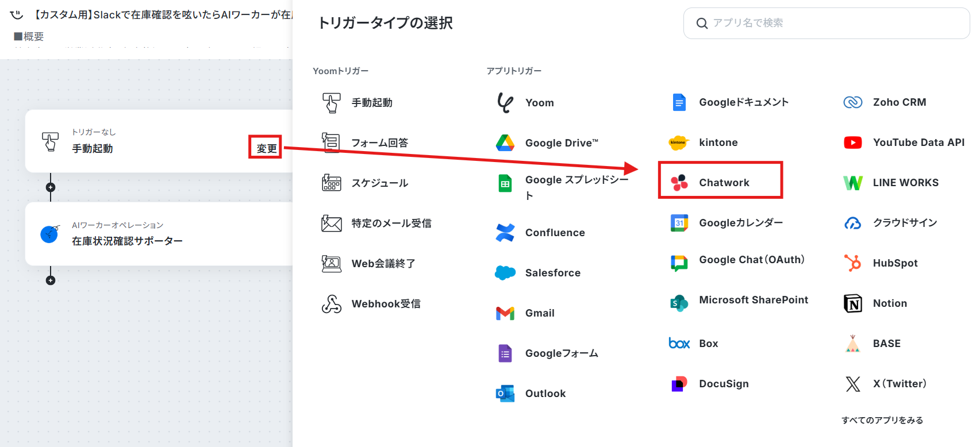The width and height of the screenshot is (980, 447).
Task: Click the Google スプレッドシート label
Action: (x=577, y=187)
